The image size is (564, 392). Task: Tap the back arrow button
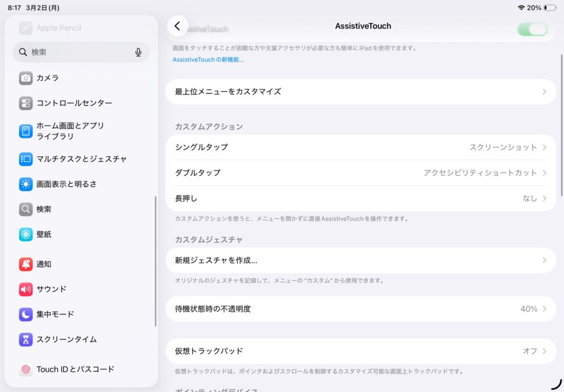click(177, 26)
